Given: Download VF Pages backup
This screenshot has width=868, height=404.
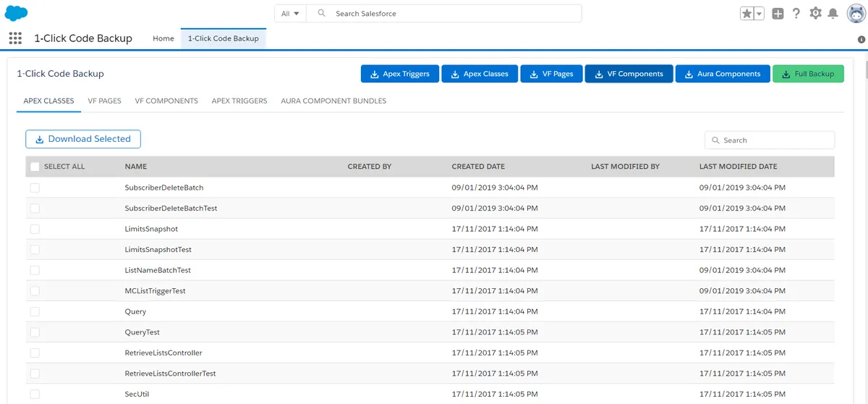Looking at the screenshot, I should 551,74.
